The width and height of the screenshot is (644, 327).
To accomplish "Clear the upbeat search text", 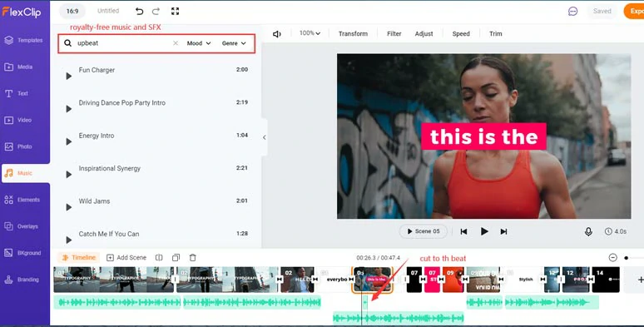I will pyautogui.click(x=176, y=43).
